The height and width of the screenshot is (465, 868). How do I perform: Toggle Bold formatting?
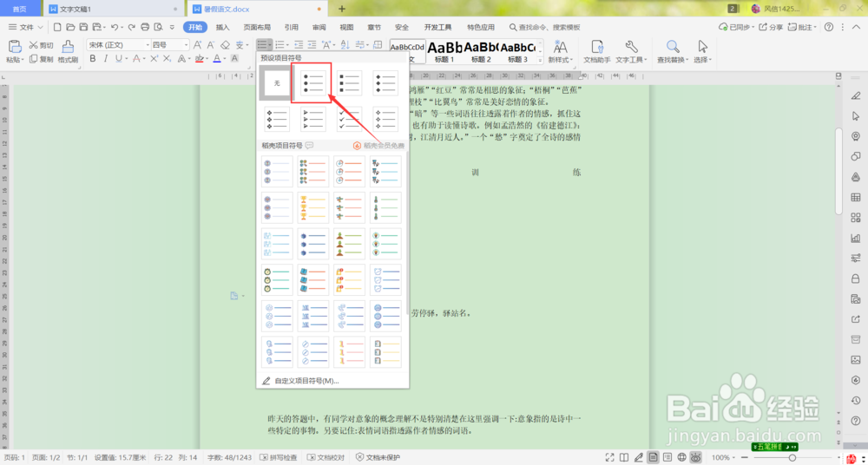pyautogui.click(x=93, y=58)
